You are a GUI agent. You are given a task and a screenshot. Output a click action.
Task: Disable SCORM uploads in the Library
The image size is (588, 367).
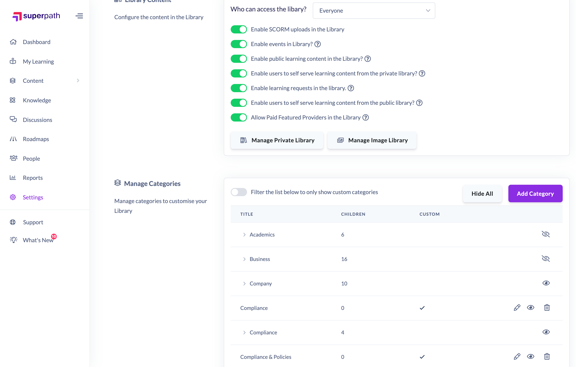(239, 29)
